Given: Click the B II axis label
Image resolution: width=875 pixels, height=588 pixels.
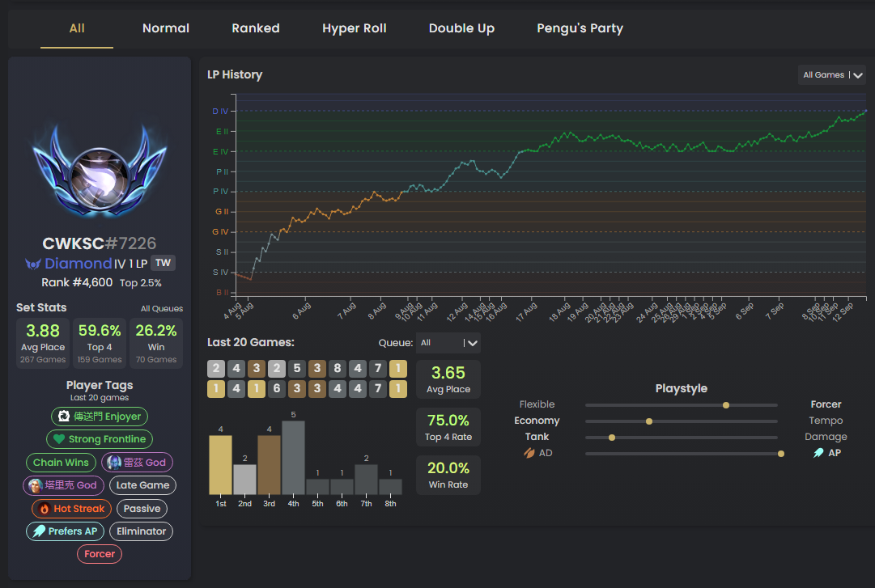Looking at the screenshot, I should coord(223,293).
